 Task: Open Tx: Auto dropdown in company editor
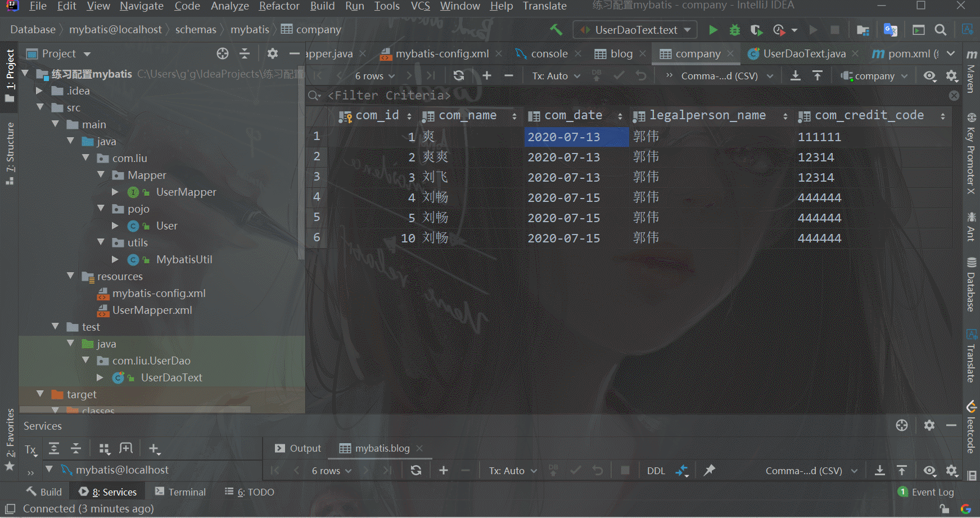pos(556,76)
